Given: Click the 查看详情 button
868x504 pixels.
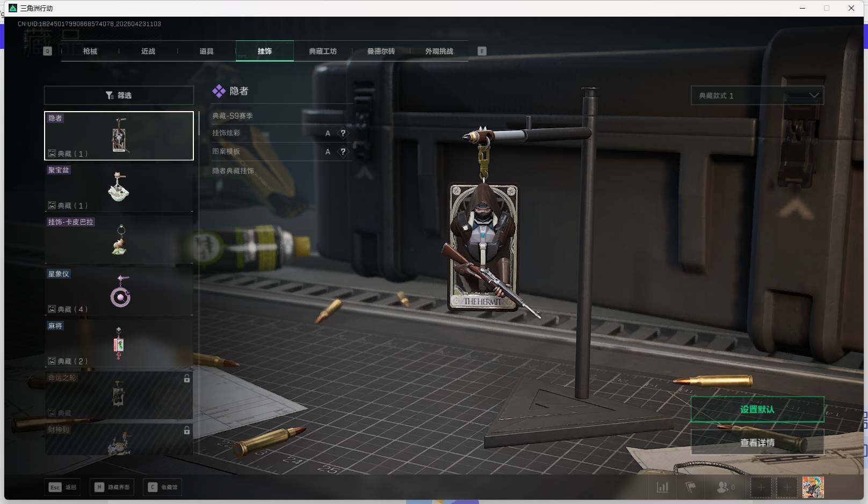Looking at the screenshot, I should [x=757, y=443].
